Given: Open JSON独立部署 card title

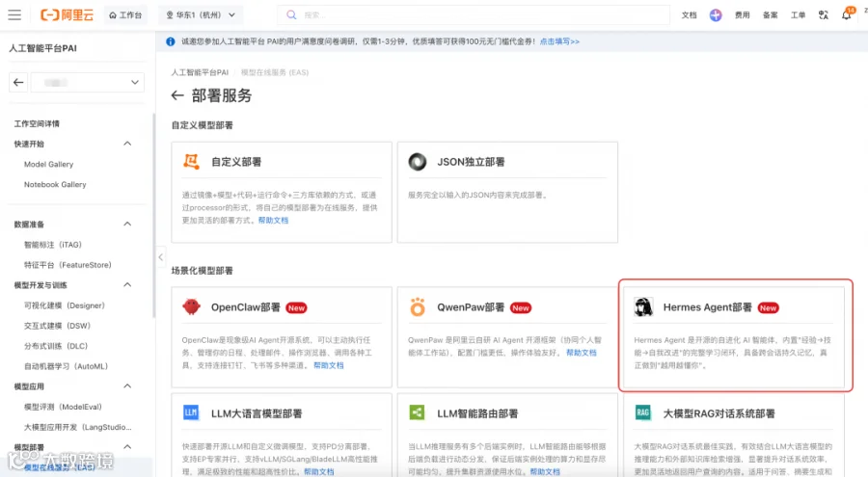Looking at the screenshot, I should (471, 162).
